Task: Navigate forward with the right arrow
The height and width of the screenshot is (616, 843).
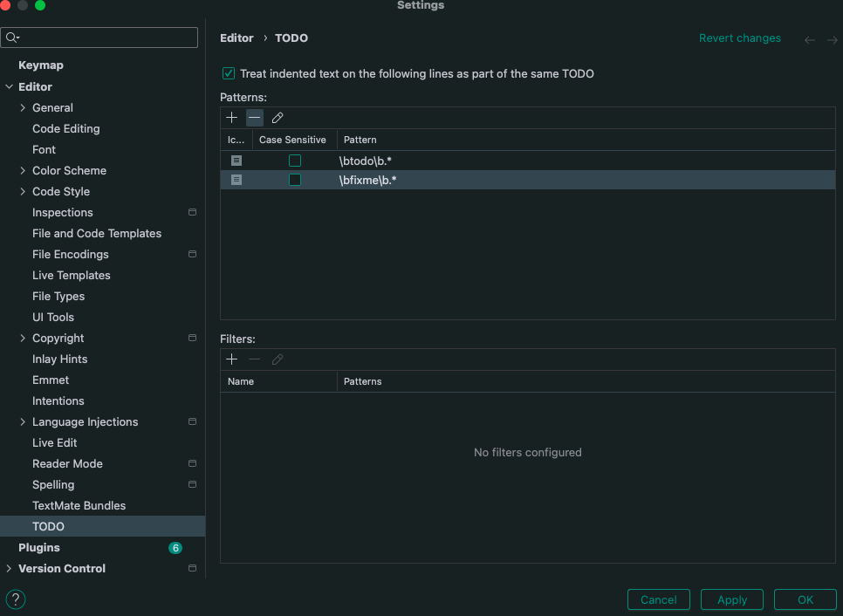Action: [833, 40]
